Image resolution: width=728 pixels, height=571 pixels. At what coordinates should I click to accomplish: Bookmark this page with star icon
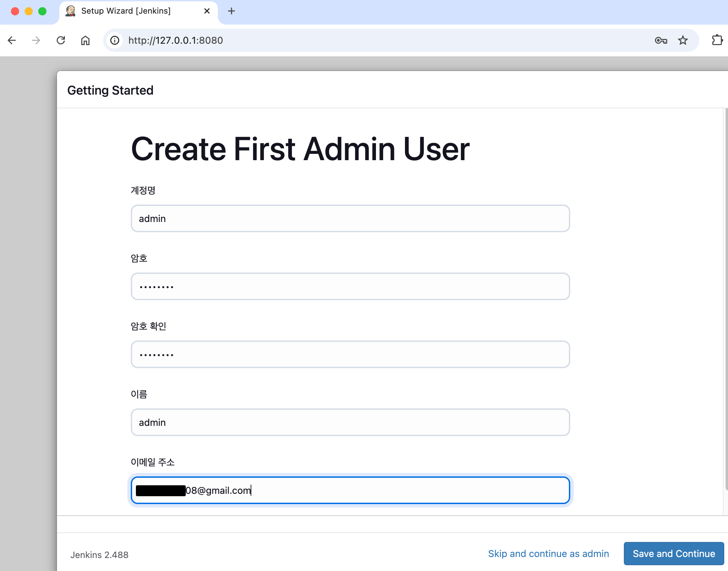pos(683,40)
